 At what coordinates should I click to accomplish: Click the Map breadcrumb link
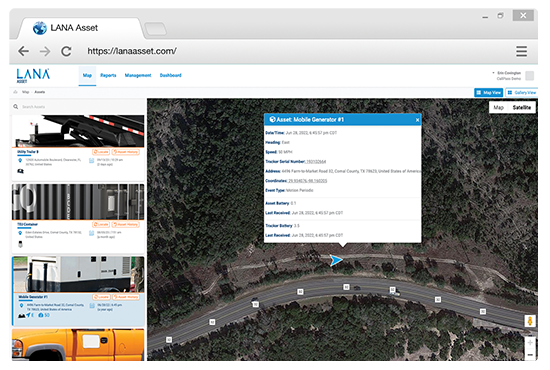(x=26, y=92)
